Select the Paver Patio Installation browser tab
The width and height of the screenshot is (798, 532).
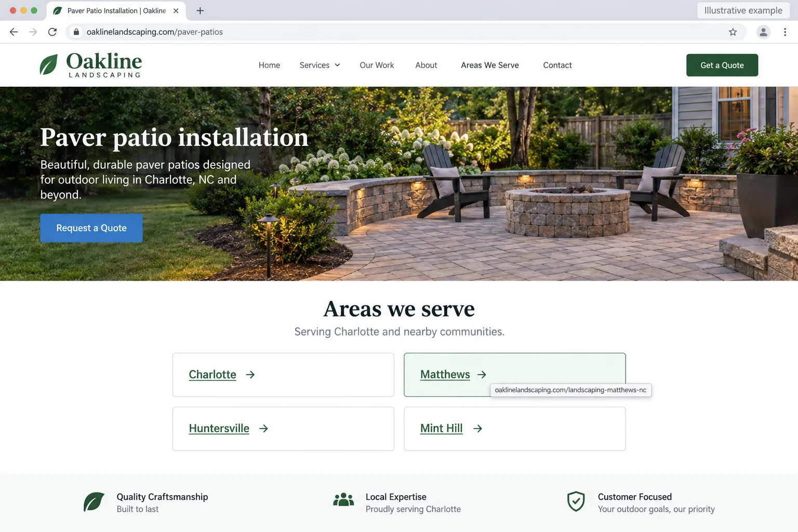pyautogui.click(x=116, y=10)
